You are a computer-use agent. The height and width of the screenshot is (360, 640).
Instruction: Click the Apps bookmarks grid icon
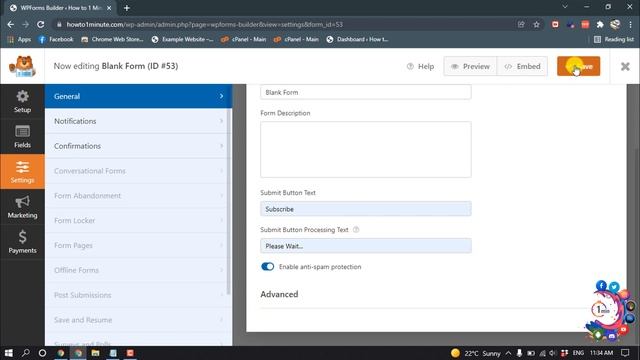[x=11, y=40]
